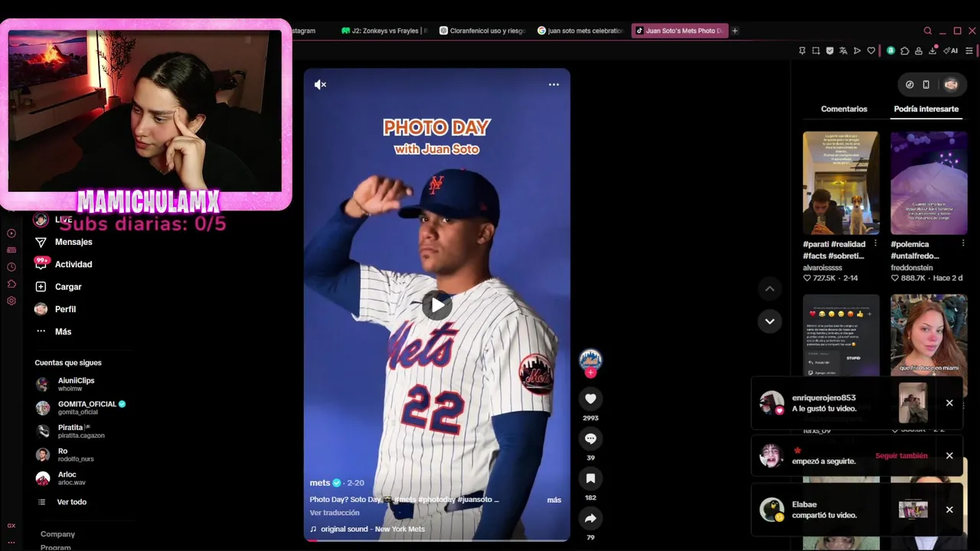Click the pin icon in address bar
The height and width of the screenshot is (551, 980).
(x=802, y=51)
